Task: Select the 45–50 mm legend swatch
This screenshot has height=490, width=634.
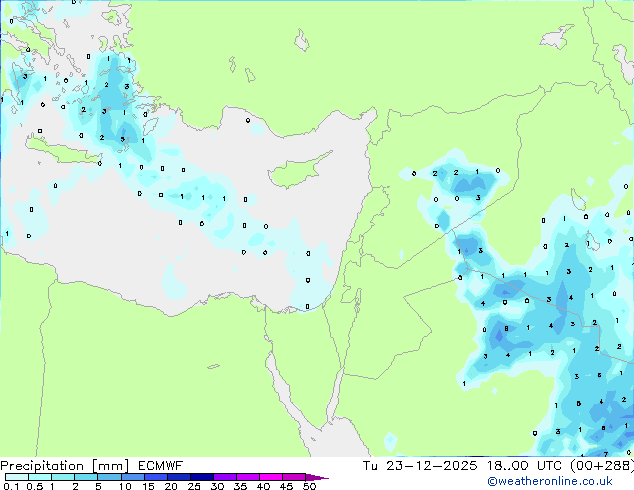Action: coord(294,477)
